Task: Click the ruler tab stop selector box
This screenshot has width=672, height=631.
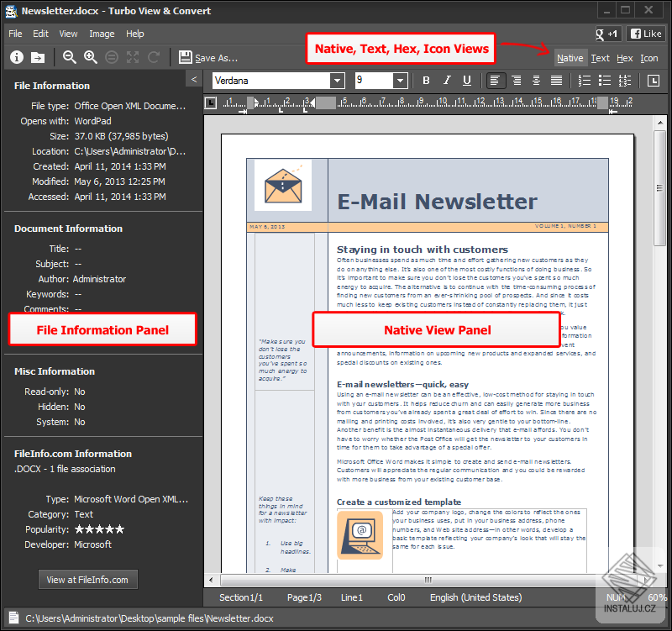Action: click(x=211, y=103)
